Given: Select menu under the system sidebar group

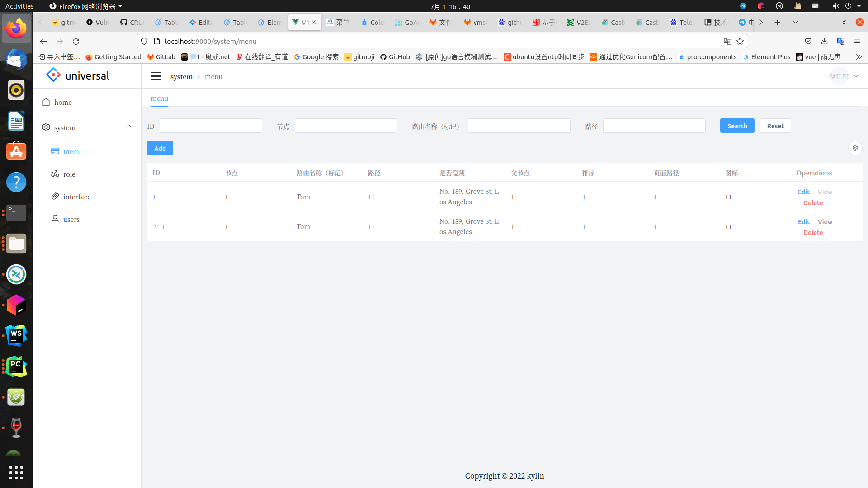Looking at the screenshot, I should click(x=72, y=151).
